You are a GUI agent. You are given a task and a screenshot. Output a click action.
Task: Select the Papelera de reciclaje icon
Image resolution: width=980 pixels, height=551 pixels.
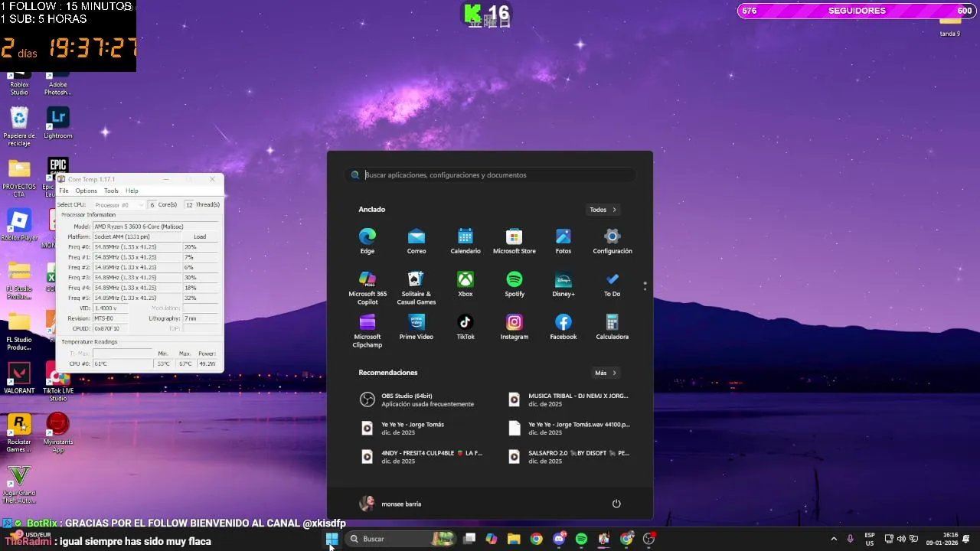tap(19, 126)
